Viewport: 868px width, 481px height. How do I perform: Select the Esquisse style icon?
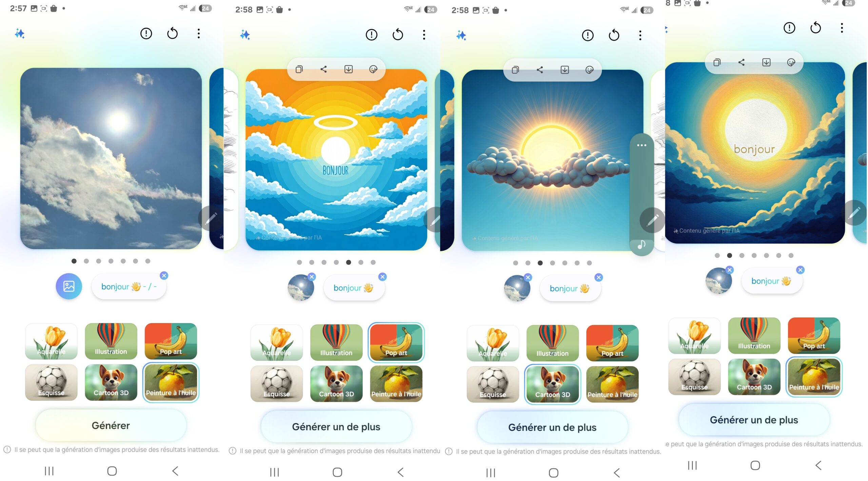pyautogui.click(x=51, y=381)
